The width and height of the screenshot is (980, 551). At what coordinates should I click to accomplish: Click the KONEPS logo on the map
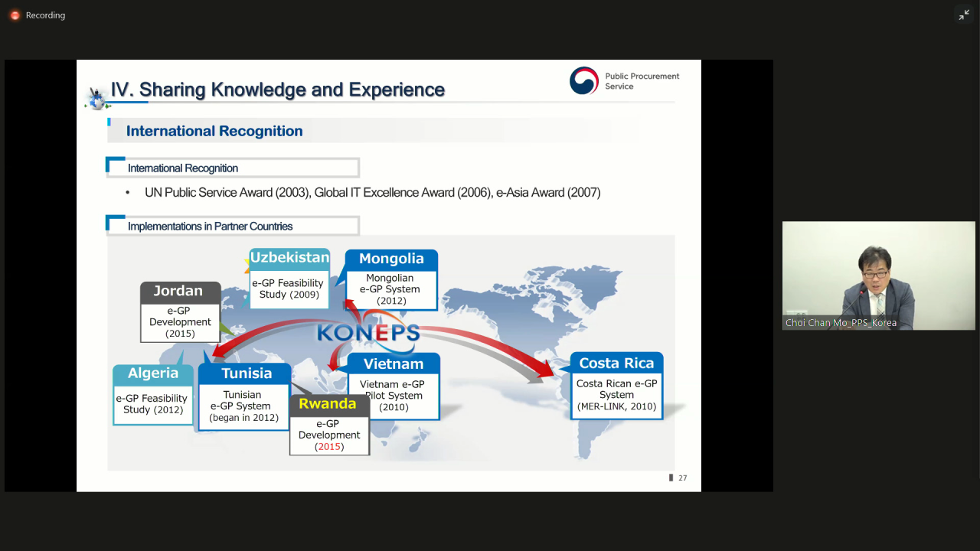pyautogui.click(x=369, y=334)
